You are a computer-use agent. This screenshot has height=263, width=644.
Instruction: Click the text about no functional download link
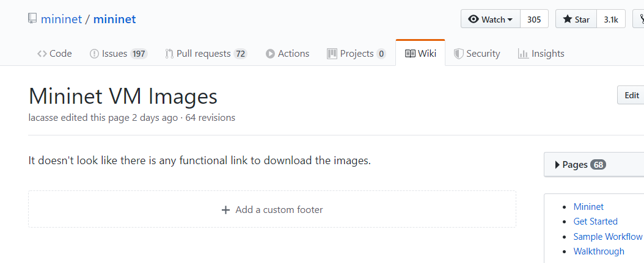pyautogui.click(x=200, y=160)
